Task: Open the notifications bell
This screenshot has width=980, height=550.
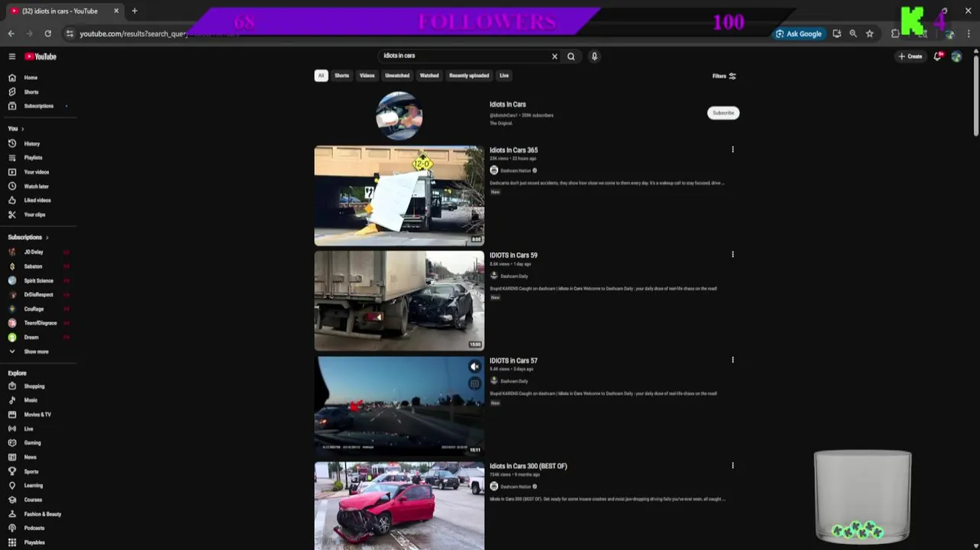Action: [x=938, y=57]
